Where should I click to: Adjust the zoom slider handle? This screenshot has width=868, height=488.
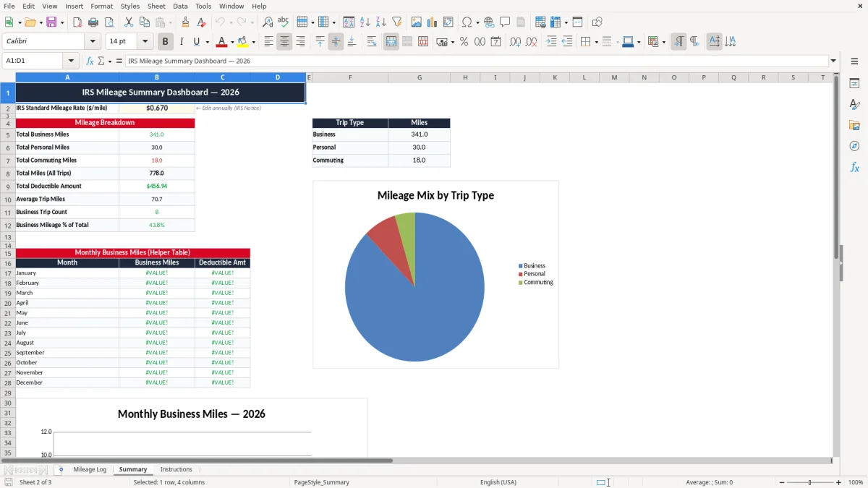coord(810,482)
